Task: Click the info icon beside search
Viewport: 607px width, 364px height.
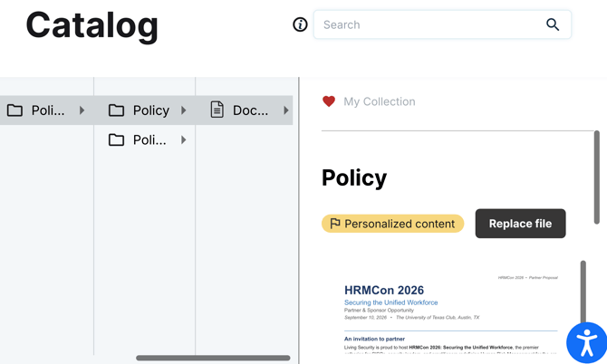Action: (300, 24)
